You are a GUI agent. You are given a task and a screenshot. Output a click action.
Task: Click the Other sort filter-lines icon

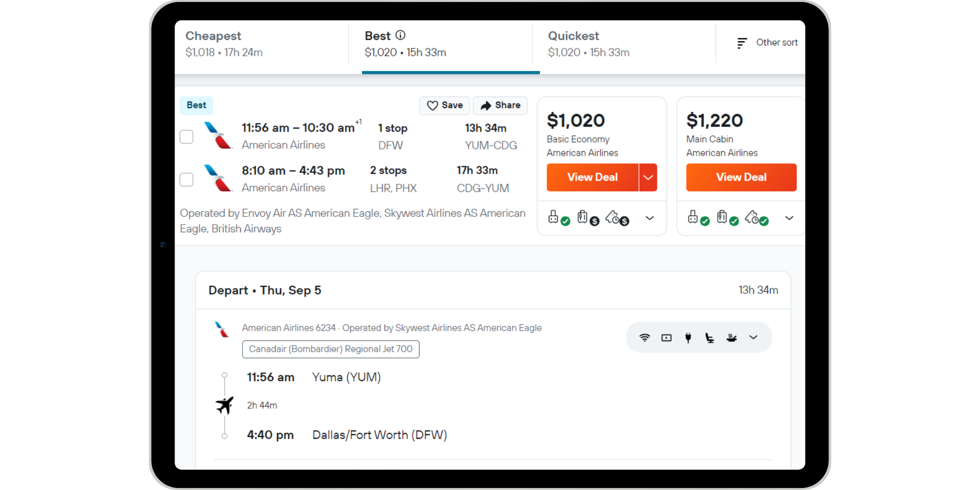pos(742,43)
